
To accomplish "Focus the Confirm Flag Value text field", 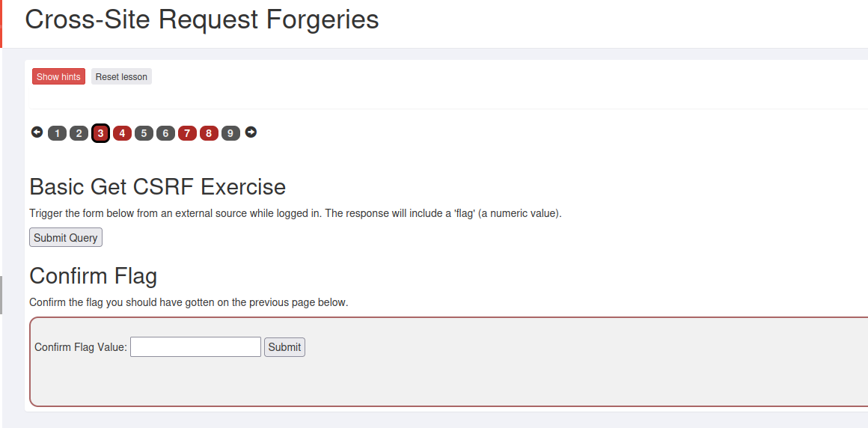I will point(195,347).
